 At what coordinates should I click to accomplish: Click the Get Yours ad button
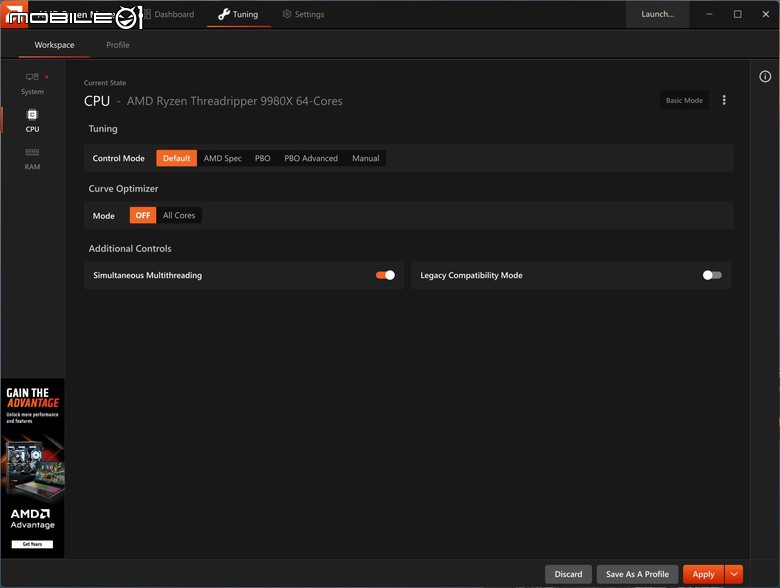click(x=32, y=544)
